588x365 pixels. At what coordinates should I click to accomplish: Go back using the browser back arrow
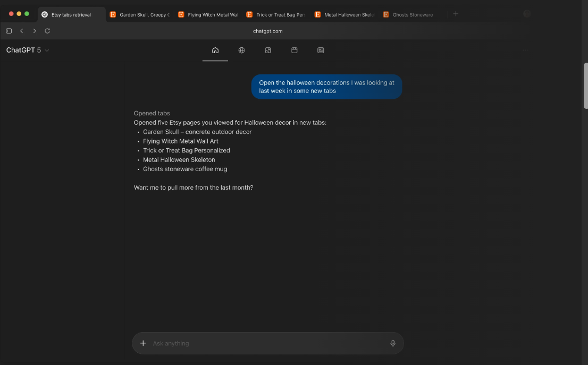pos(22,31)
